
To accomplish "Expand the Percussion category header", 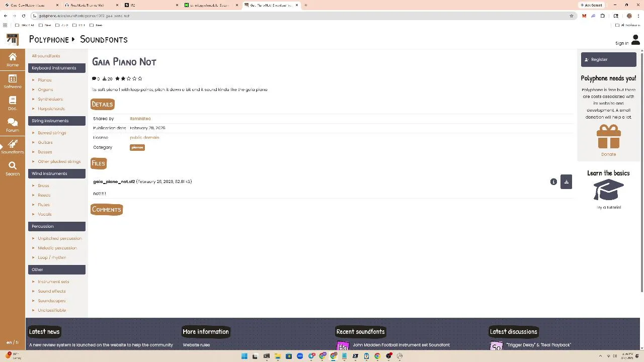I will [x=57, y=226].
